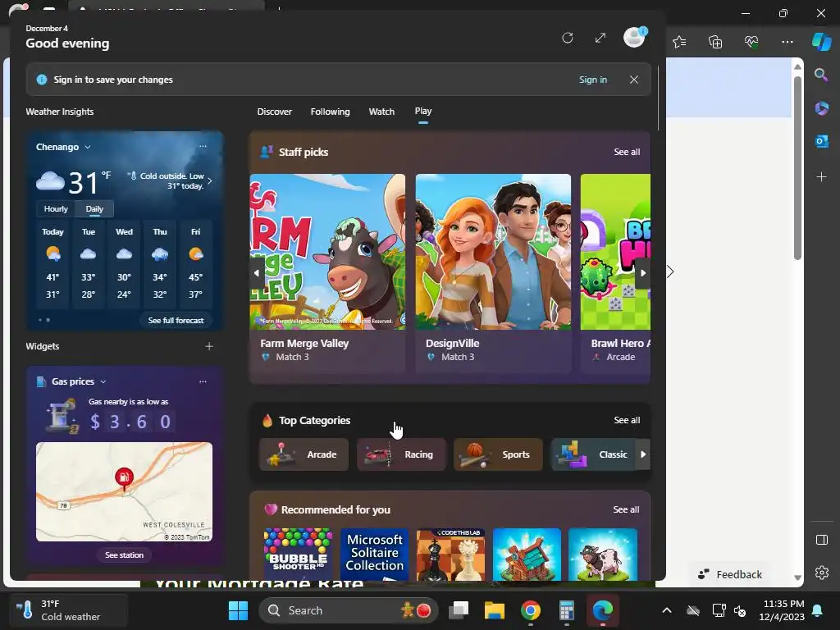Open the Chenango location dropdown
Viewport: 840px width, 630px height.
pyautogui.click(x=63, y=147)
